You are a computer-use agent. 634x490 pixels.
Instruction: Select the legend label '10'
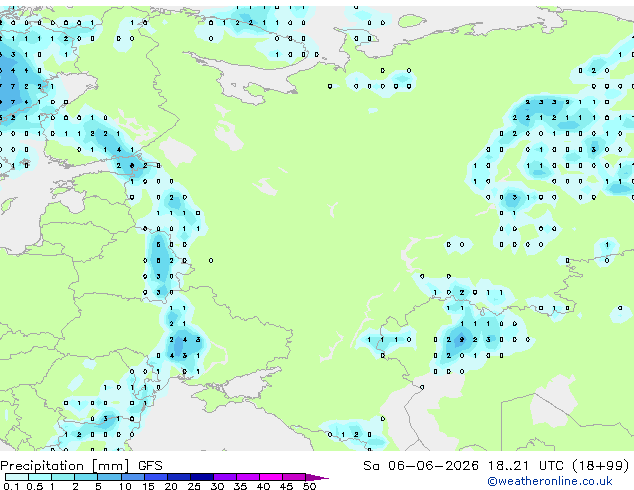(125, 486)
